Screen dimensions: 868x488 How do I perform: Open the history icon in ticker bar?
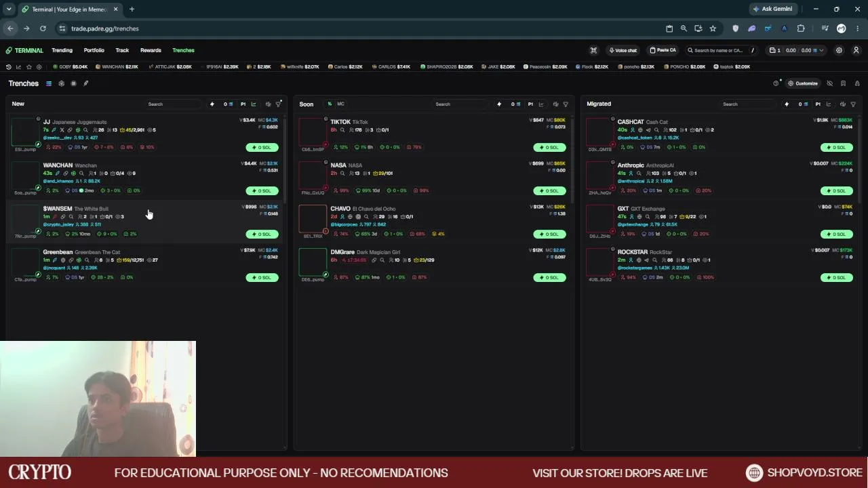click(8, 67)
